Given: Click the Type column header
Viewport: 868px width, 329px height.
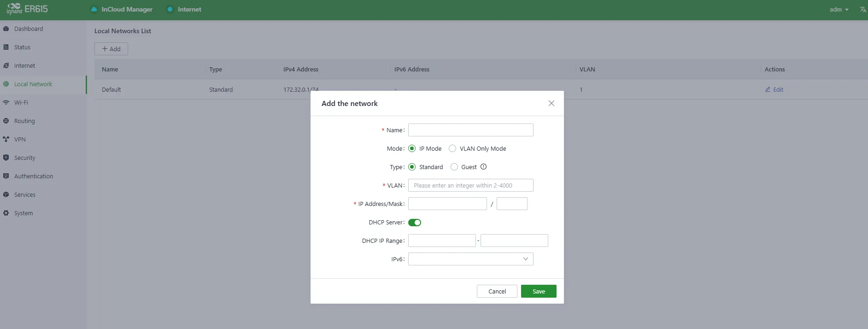Looking at the screenshot, I should pos(216,69).
